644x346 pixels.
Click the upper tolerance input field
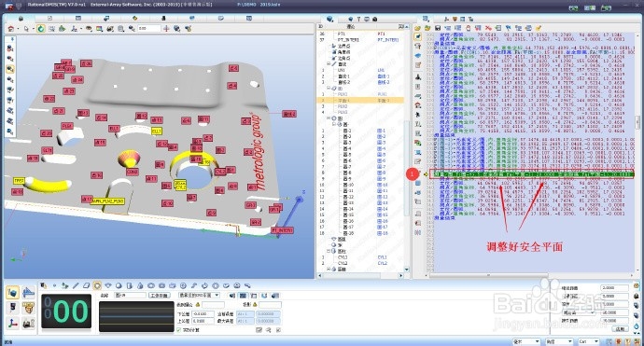coord(203,321)
